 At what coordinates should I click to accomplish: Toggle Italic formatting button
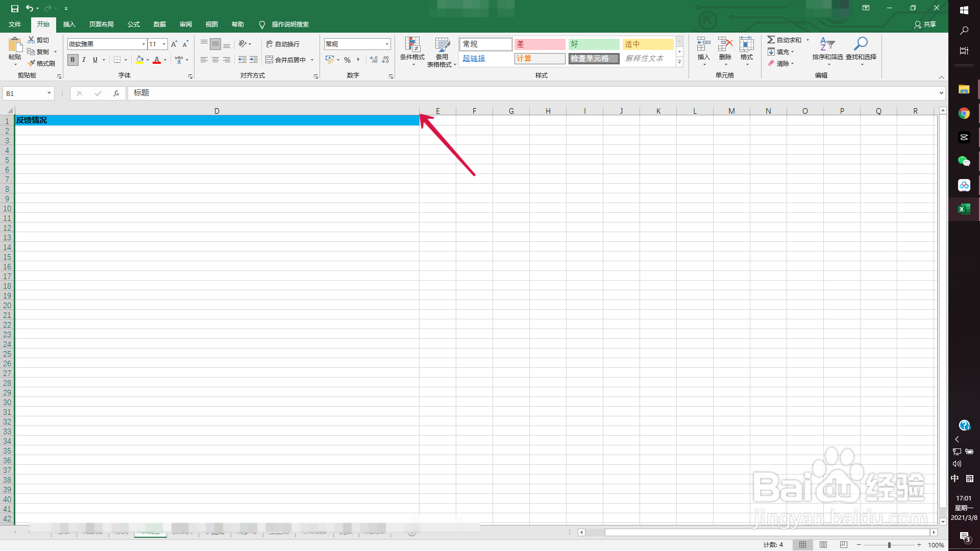pyautogui.click(x=84, y=60)
